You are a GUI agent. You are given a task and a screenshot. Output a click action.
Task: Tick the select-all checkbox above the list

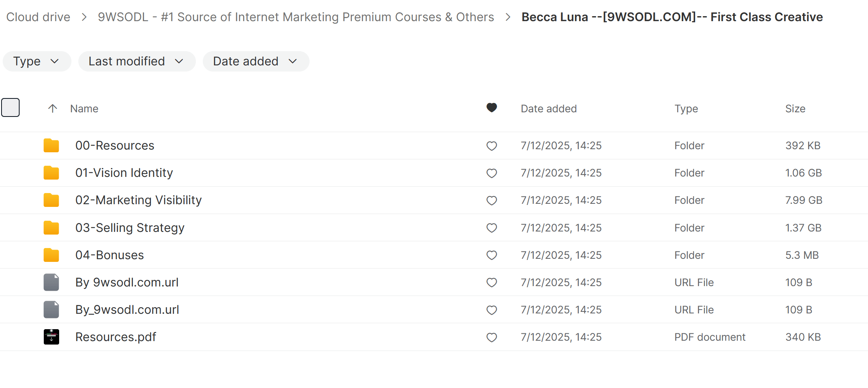(x=10, y=108)
